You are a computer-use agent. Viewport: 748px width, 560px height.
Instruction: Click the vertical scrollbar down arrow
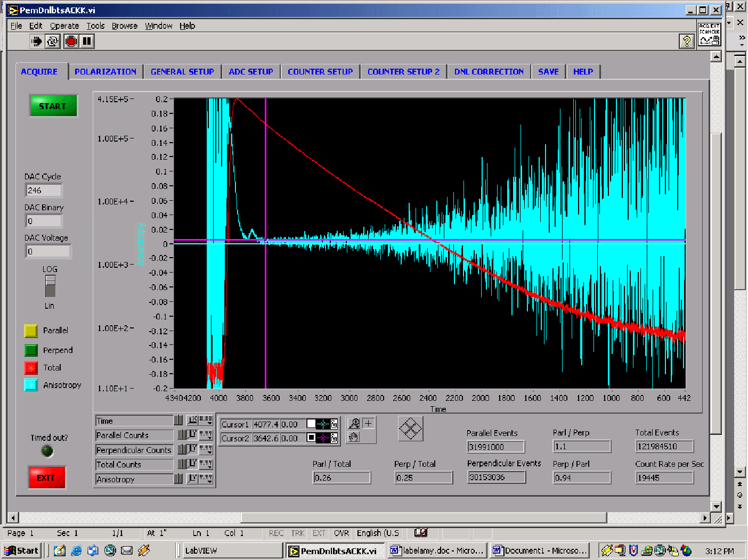coord(716,507)
